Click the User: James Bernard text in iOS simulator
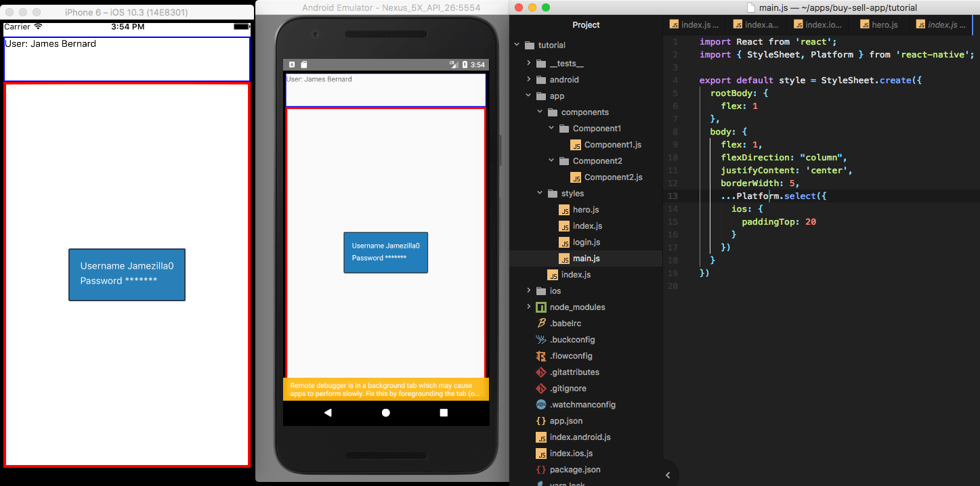Image resolution: width=980 pixels, height=486 pixels. coord(51,43)
